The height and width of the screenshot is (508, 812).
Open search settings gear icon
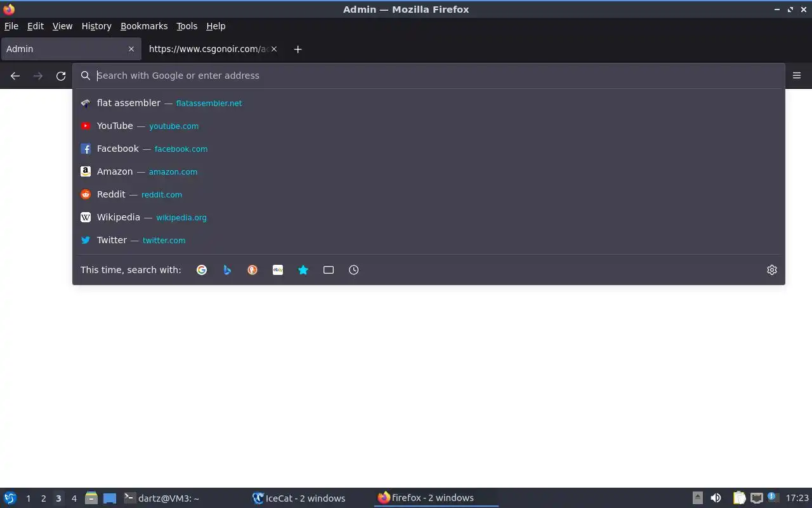tap(772, 270)
